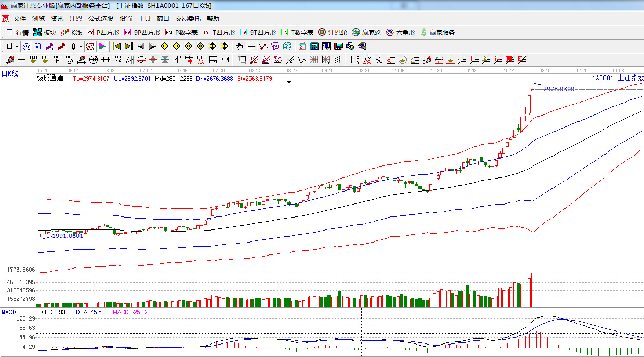Click the small black triangle below indicator values
The width and height of the screenshot is (644, 357).
pyautogui.click(x=290, y=82)
